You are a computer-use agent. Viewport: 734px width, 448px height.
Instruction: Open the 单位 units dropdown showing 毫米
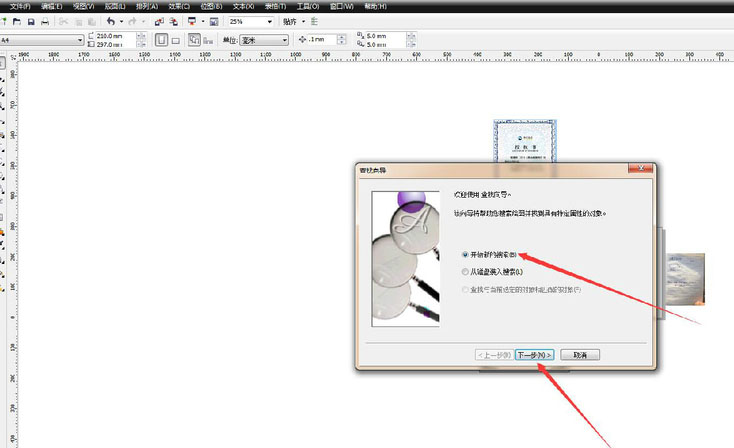(264, 40)
